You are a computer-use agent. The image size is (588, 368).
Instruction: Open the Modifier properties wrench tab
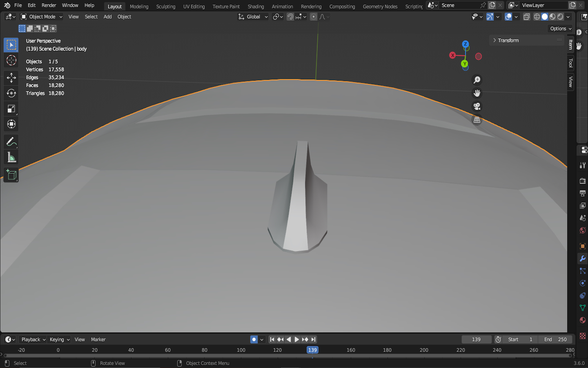583,258
